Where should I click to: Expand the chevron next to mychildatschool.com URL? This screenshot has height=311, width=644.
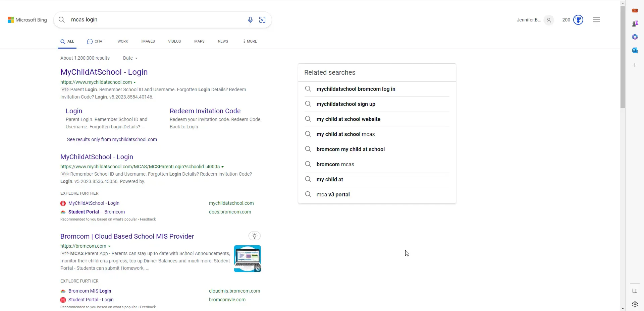[x=135, y=82]
